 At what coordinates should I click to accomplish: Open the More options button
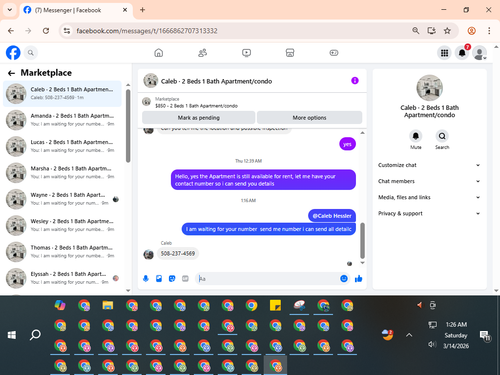click(x=309, y=118)
